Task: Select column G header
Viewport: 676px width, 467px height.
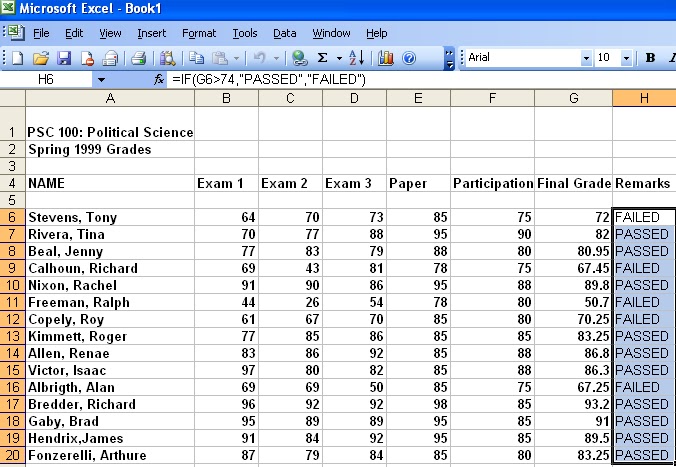Action: pos(573,98)
